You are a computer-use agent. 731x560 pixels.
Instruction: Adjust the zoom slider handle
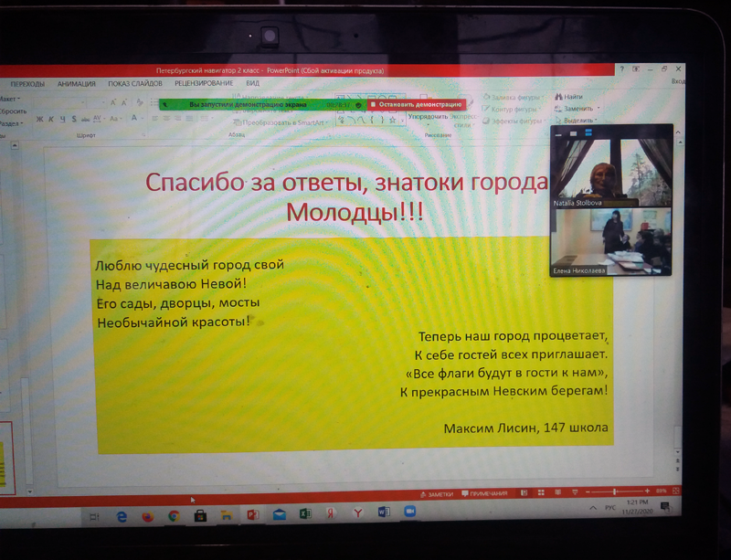[x=615, y=491]
